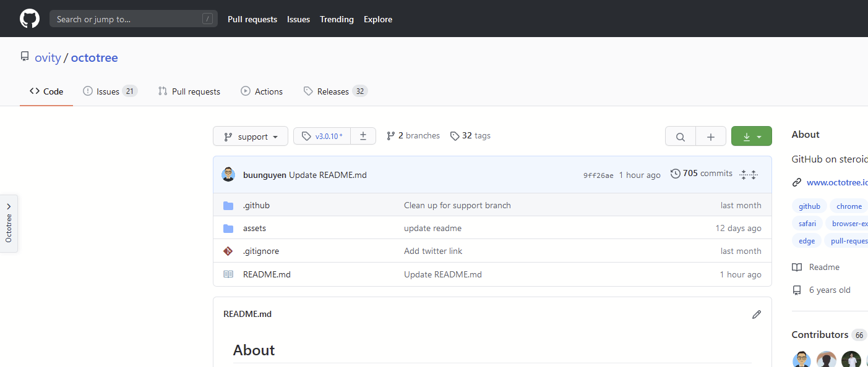The image size is (868, 367).
Task: Click the README.md book file icon
Action: [x=228, y=274]
